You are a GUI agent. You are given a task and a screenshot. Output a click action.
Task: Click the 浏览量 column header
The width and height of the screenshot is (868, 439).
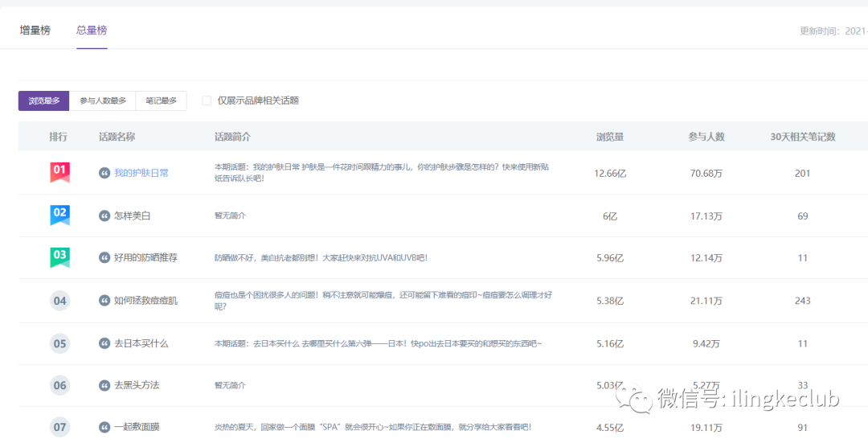pyautogui.click(x=610, y=137)
